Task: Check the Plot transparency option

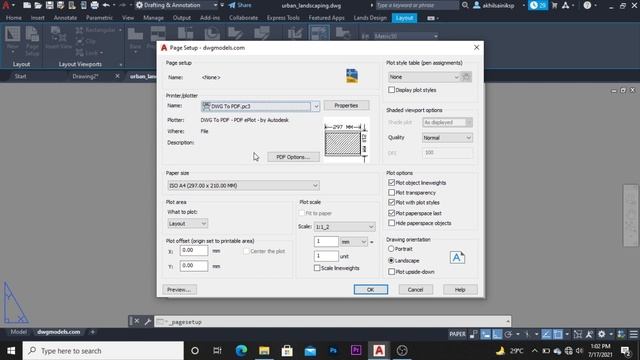Action: click(391, 192)
